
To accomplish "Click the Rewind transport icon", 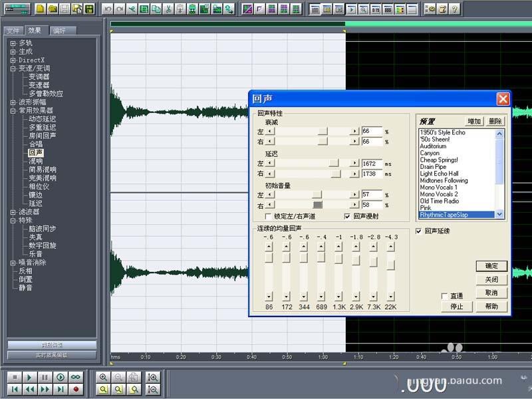I will (29, 388).
